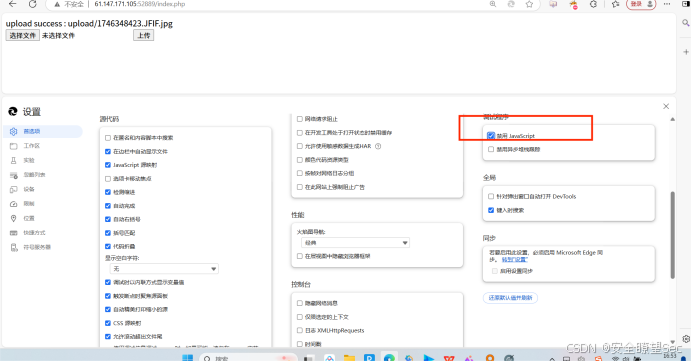Enable the 禁用异步堆栈跟踪 checkbox
The height and width of the screenshot is (362, 691).
pyautogui.click(x=491, y=149)
